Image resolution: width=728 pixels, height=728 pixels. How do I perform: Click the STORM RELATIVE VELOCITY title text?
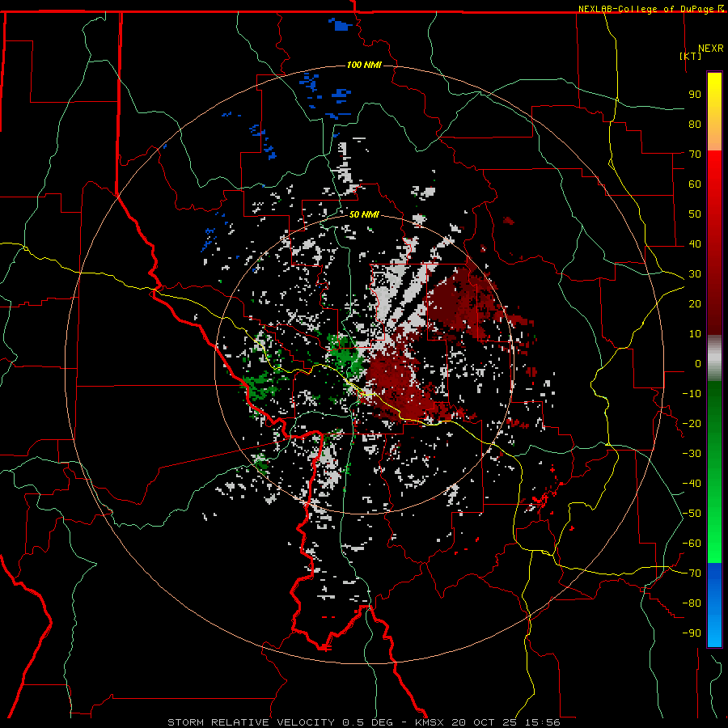[x=251, y=722]
